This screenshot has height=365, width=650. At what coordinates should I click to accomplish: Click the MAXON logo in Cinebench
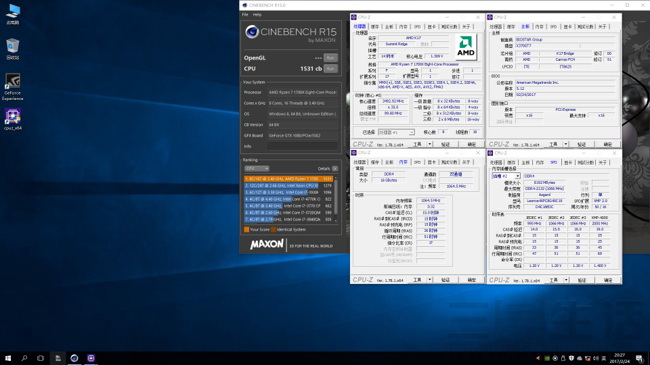click(267, 245)
